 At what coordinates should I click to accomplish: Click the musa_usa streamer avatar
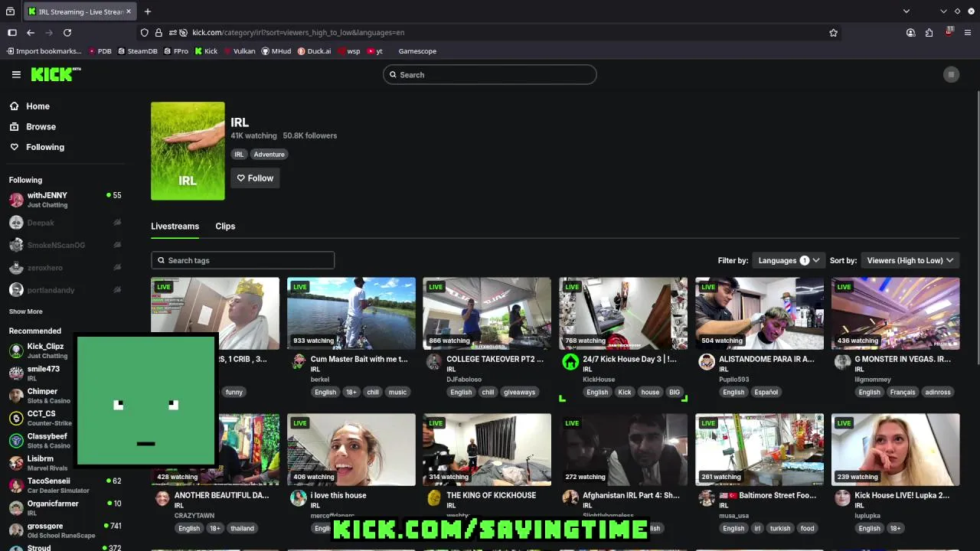707,497
